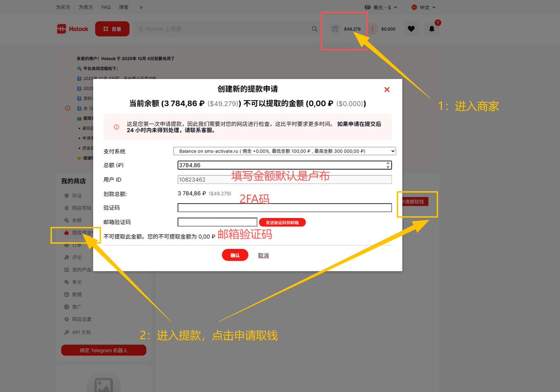The width and height of the screenshot is (560, 392).
Task: Open the 博客 blog link
Action: click(124, 7)
